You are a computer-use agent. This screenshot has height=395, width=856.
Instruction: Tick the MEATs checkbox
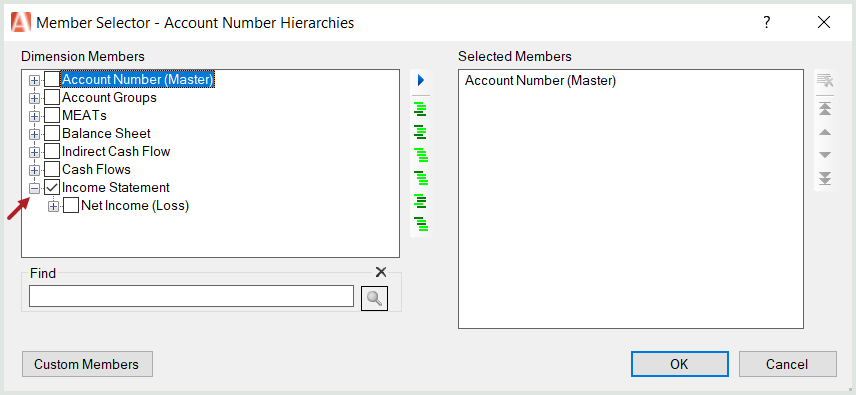(52, 116)
